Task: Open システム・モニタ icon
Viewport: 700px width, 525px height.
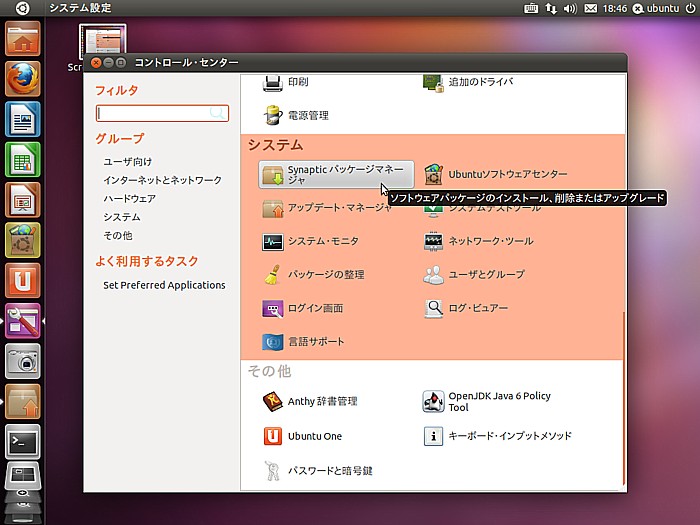Action: pyautogui.click(x=272, y=242)
